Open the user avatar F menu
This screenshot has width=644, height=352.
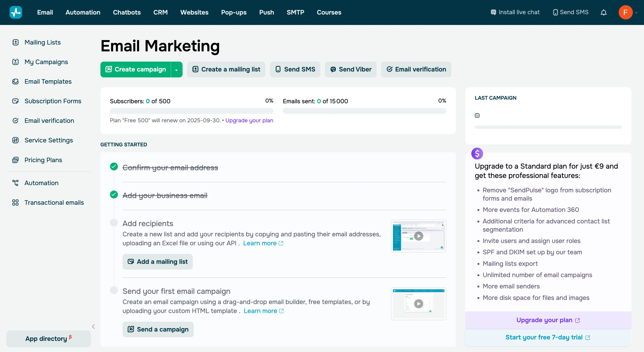625,12
